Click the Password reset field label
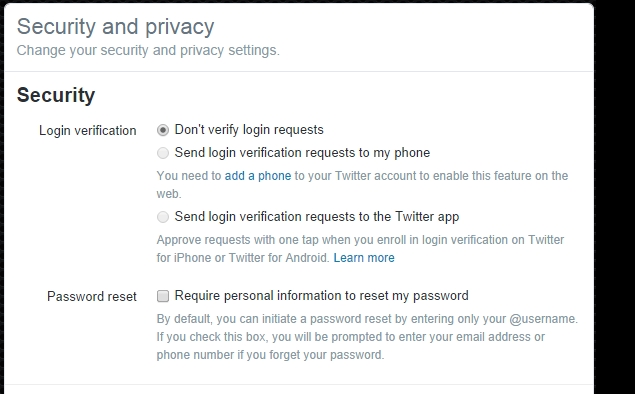Viewport: 635px width, 394px height. [x=92, y=296]
